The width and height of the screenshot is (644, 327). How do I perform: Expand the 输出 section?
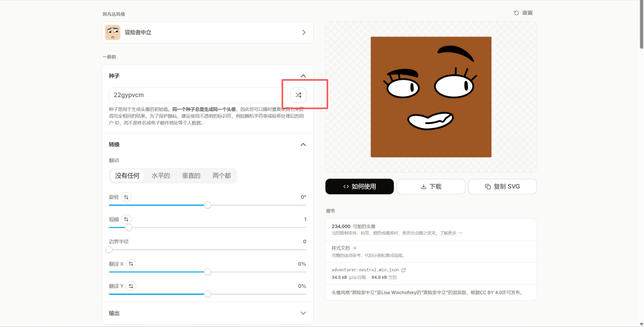[208, 313]
